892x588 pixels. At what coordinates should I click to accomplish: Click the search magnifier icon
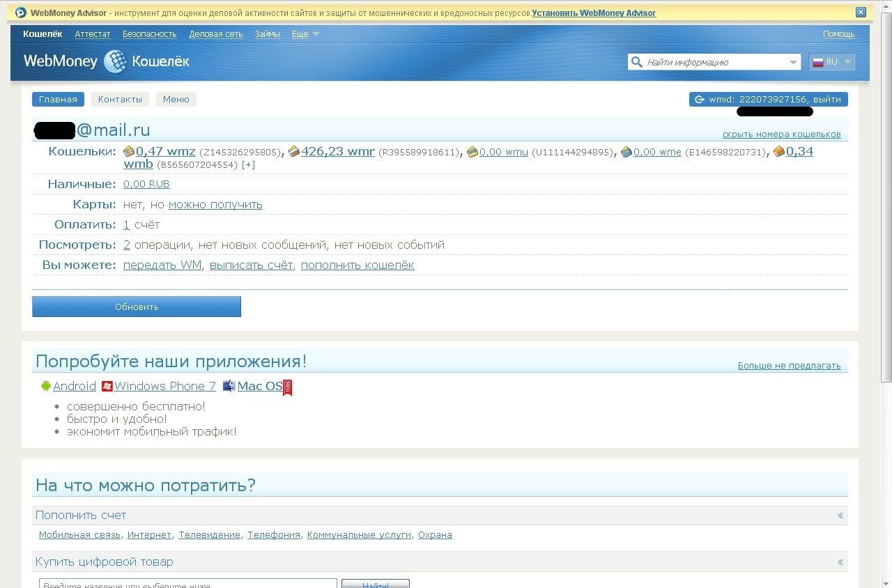pyautogui.click(x=636, y=62)
